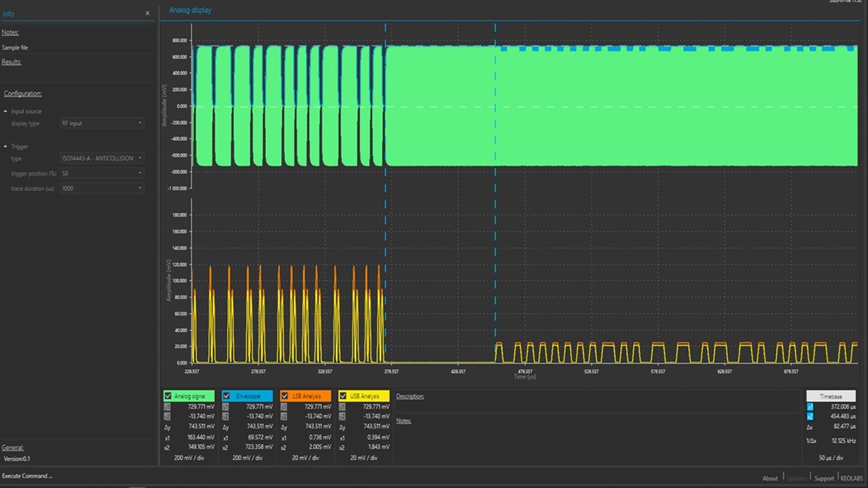868x488 pixels.
Task: Select the y2 cursor icon for Enveloppe
Action: coord(226,416)
